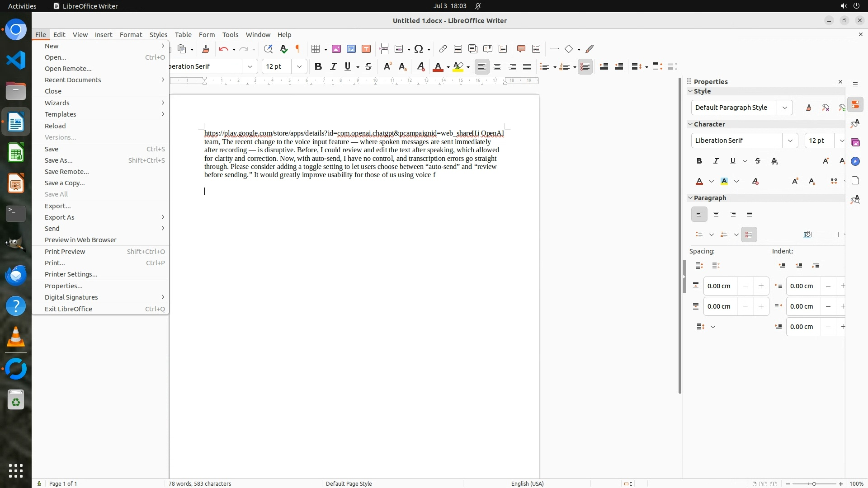Collapse the Character section in Properties
Image resolution: width=868 pixels, height=488 pixels.
point(690,124)
